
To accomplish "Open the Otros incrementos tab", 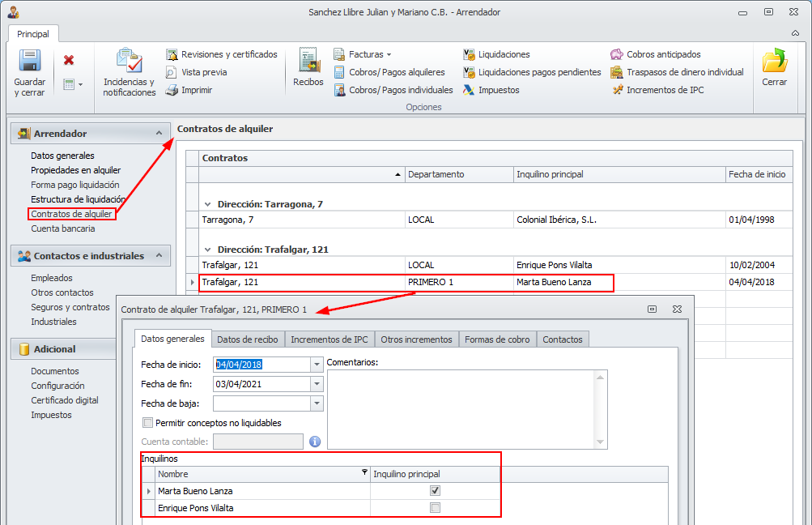I will coord(416,339).
